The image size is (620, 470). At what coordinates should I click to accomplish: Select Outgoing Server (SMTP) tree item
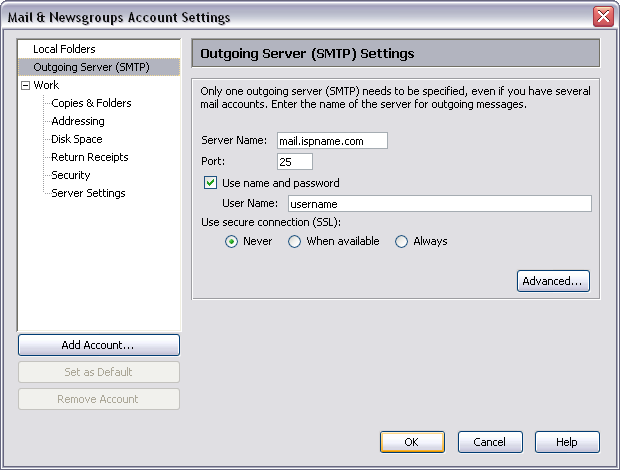pos(91,67)
